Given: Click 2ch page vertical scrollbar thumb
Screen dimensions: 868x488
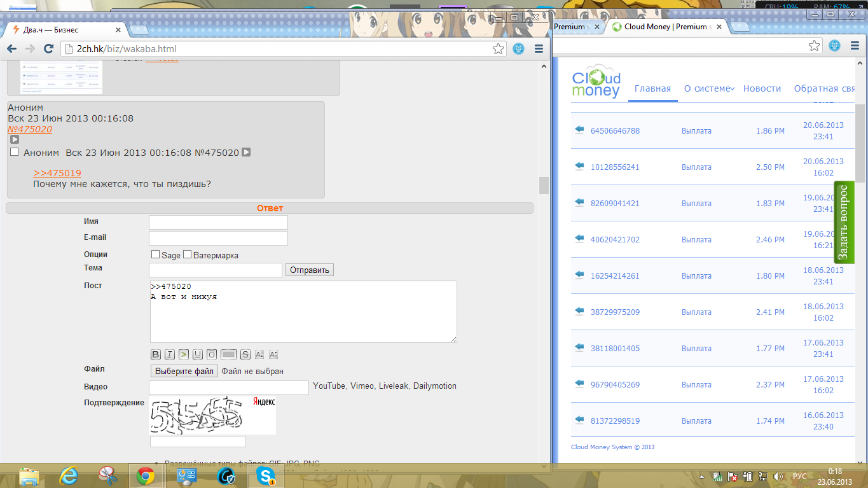Looking at the screenshot, I should click(544, 185).
